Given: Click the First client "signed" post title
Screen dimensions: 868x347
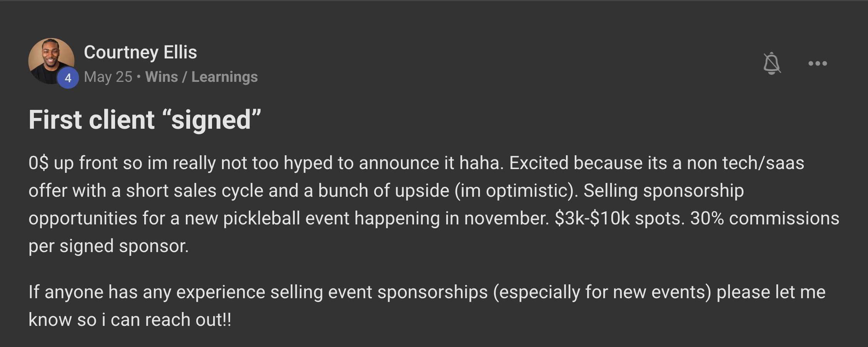Looking at the screenshot, I should [x=145, y=120].
